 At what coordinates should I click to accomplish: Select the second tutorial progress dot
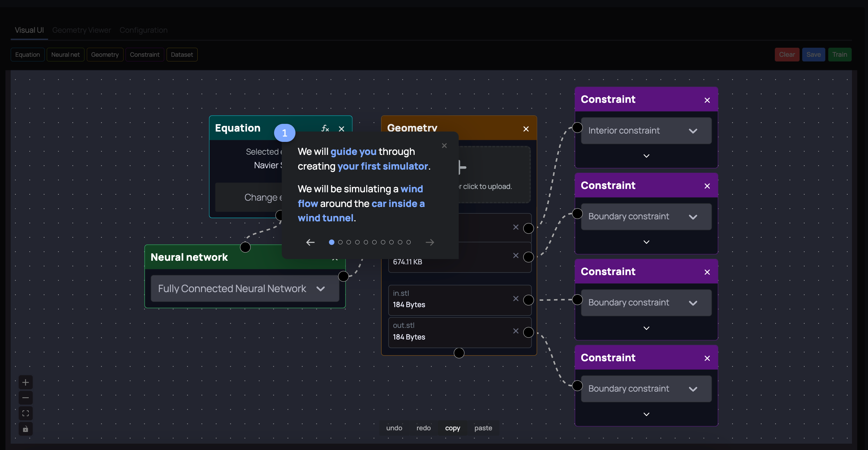340,242
